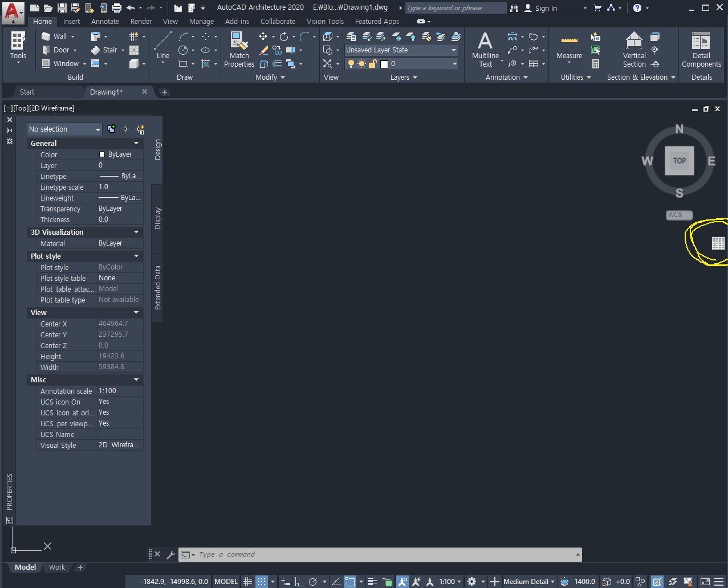
Task: Click the Quick Select icon in Properties palette
Action: pyautogui.click(x=140, y=129)
